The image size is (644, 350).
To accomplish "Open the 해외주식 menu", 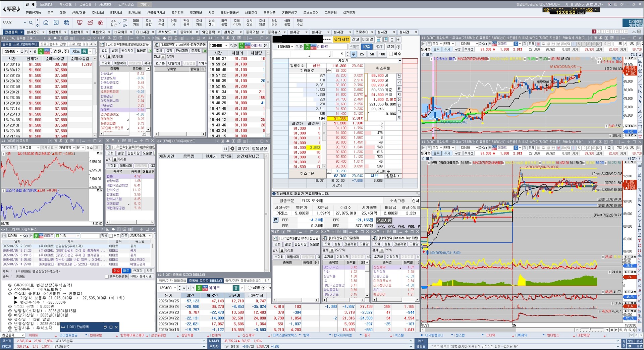I will (251, 13).
